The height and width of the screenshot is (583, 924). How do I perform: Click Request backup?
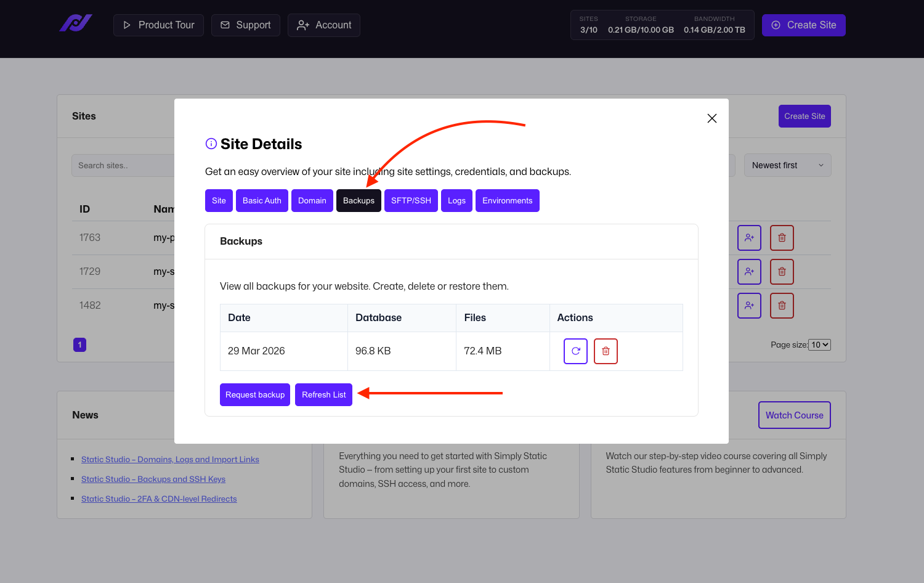tap(255, 395)
